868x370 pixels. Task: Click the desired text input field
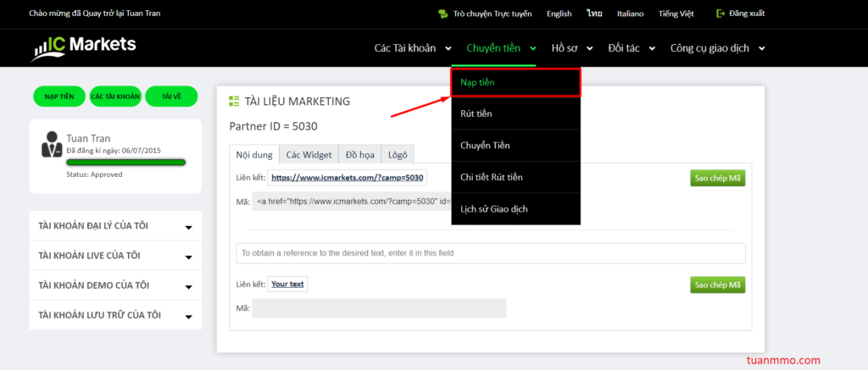click(491, 253)
